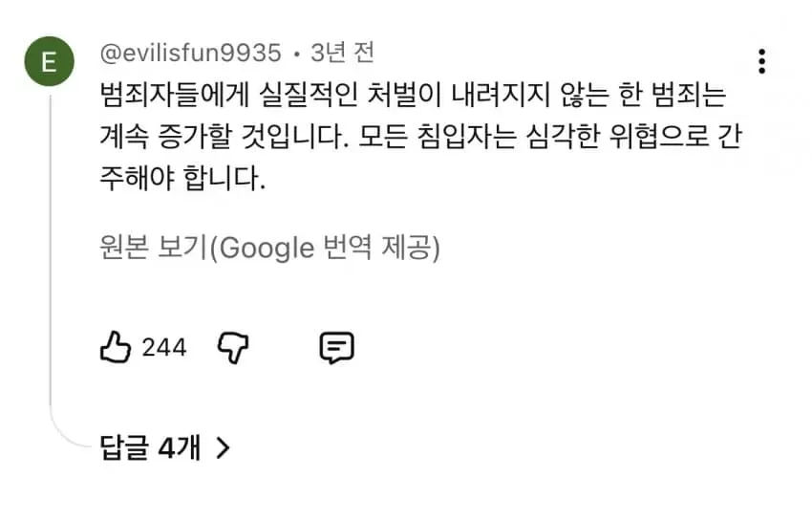Like the comment with thumbs-up icon
The height and width of the screenshot is (522, 812).
coord(115,347)
